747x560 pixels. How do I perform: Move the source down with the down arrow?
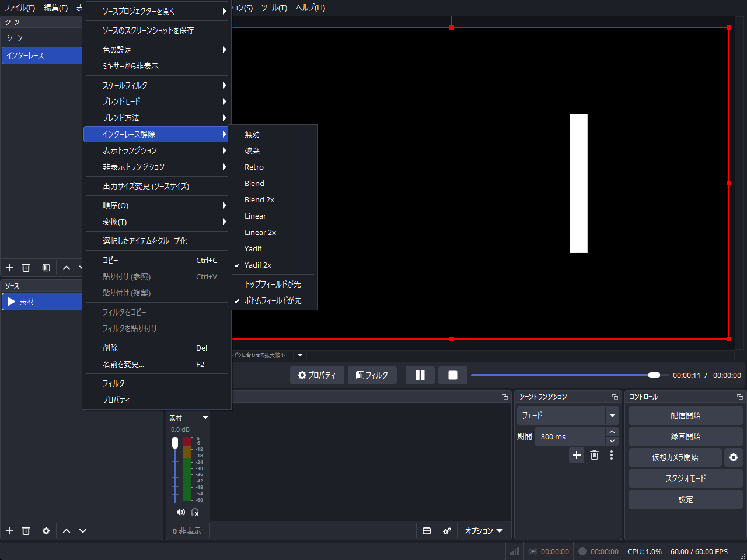pos(83,531)
